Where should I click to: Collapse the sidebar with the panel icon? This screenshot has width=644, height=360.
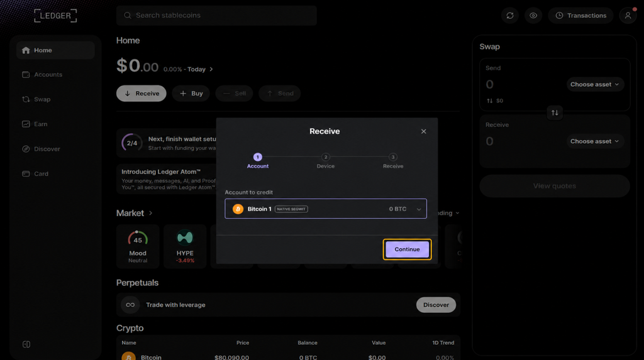(26, 344)
